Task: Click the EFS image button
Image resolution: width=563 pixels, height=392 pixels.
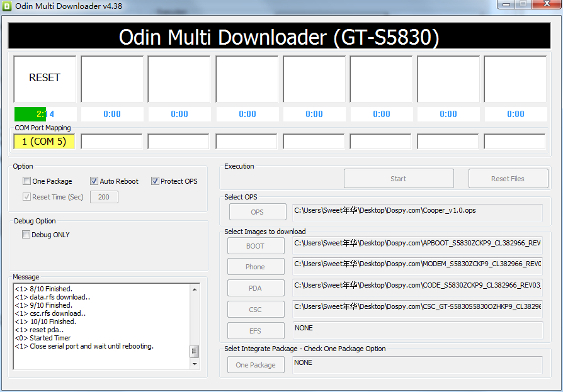Action: click(x=256, y=331)
